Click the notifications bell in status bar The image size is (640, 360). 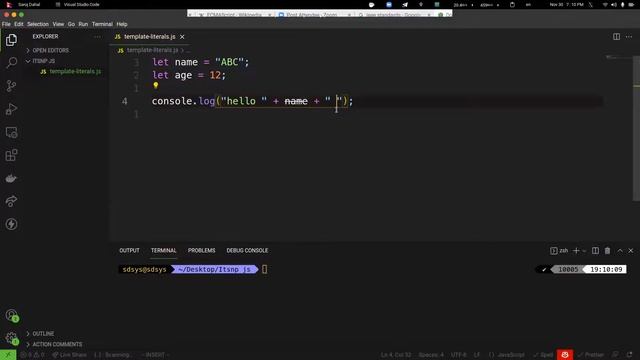(x=630, y=355)
